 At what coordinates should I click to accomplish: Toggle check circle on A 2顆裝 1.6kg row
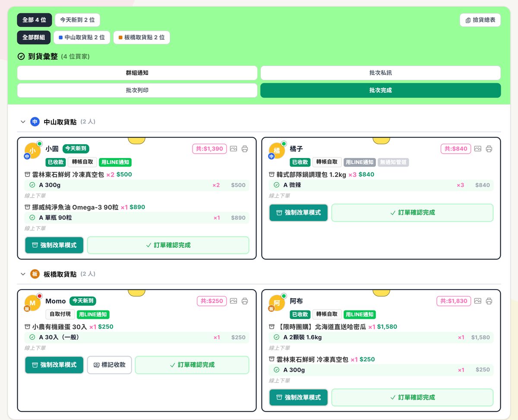[277, 337]
